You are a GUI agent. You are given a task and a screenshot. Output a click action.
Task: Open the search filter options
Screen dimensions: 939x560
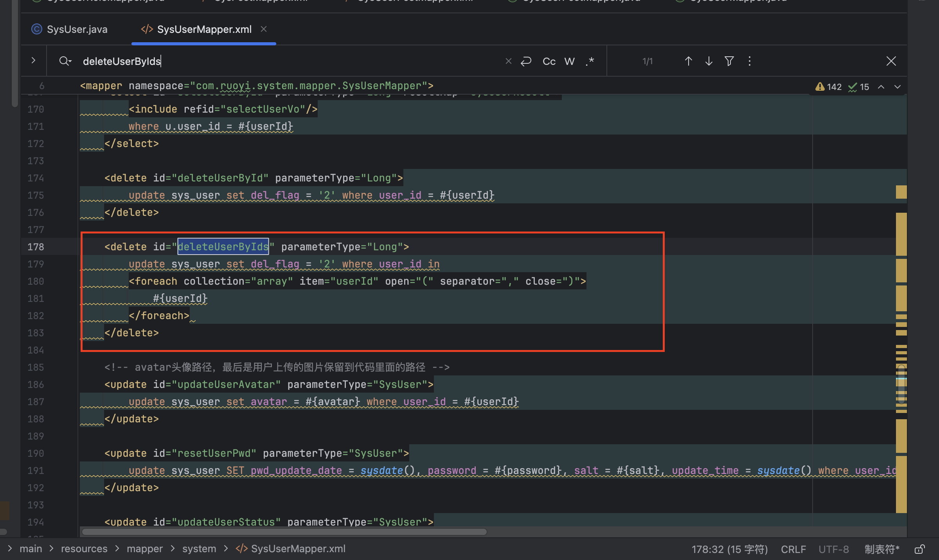[729, 61]
